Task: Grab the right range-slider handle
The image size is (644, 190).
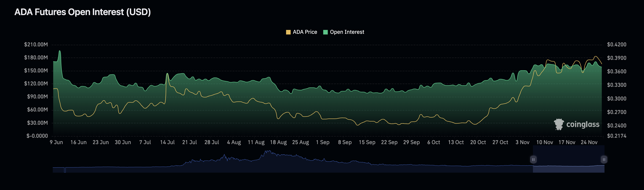Action: tap(604, 160)
